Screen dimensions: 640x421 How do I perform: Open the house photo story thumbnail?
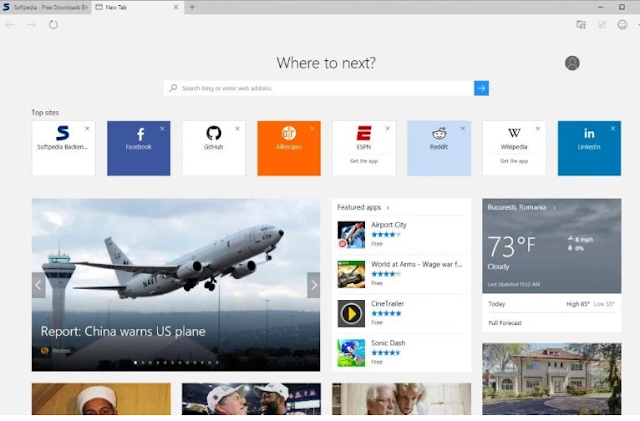coord(552,379)
